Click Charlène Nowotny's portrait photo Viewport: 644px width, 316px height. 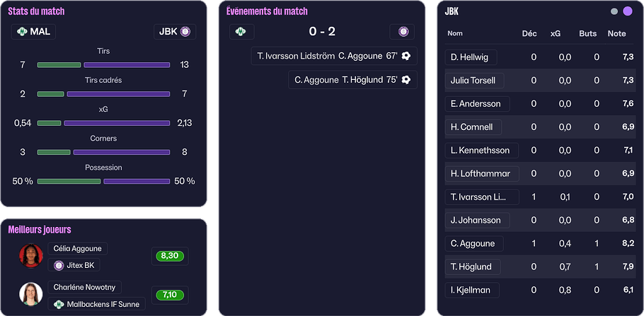30,294
